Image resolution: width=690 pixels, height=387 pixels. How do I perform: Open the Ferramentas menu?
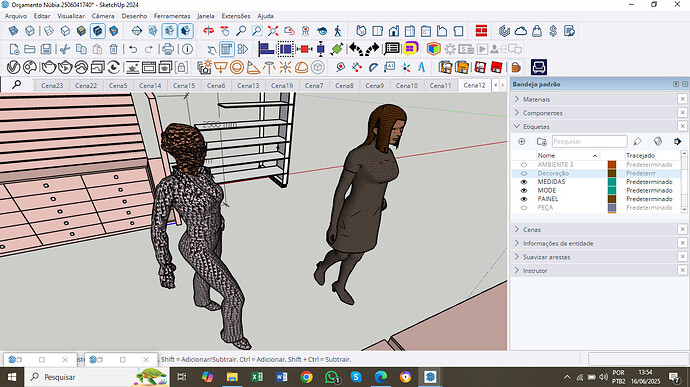click(172, 16)
